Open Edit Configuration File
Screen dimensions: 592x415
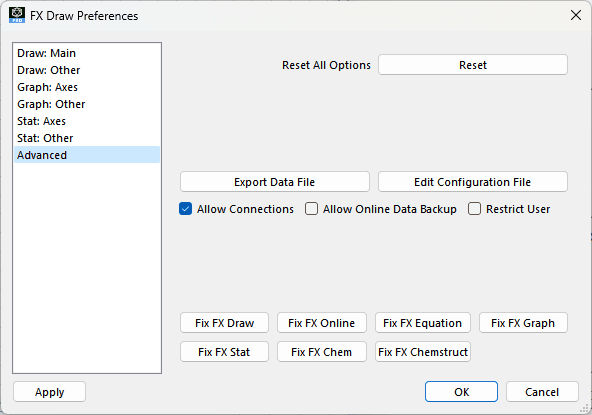(473, 182)
